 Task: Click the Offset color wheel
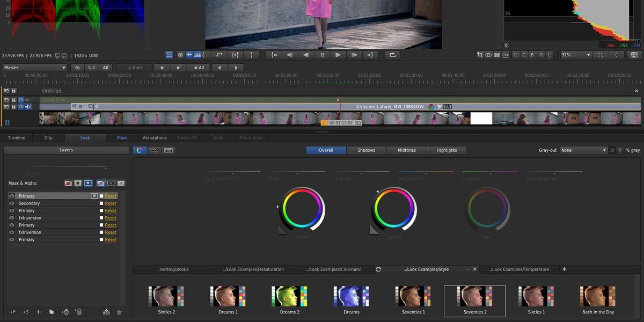(x=303, y=209)
